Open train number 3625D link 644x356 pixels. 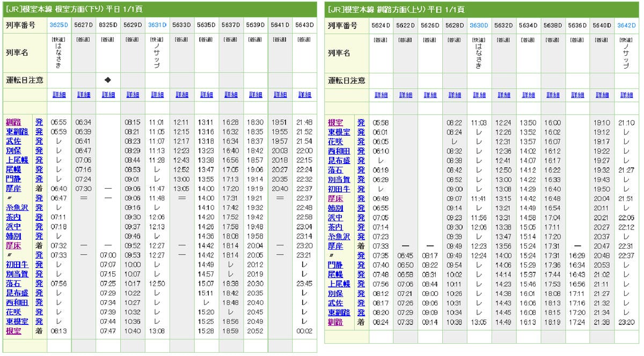pos(59,25)
